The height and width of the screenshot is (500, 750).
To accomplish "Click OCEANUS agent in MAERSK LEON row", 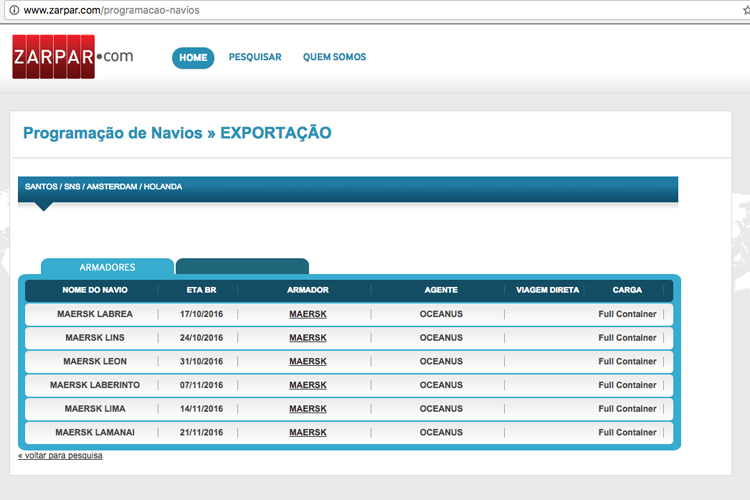I will click(441, 362).
